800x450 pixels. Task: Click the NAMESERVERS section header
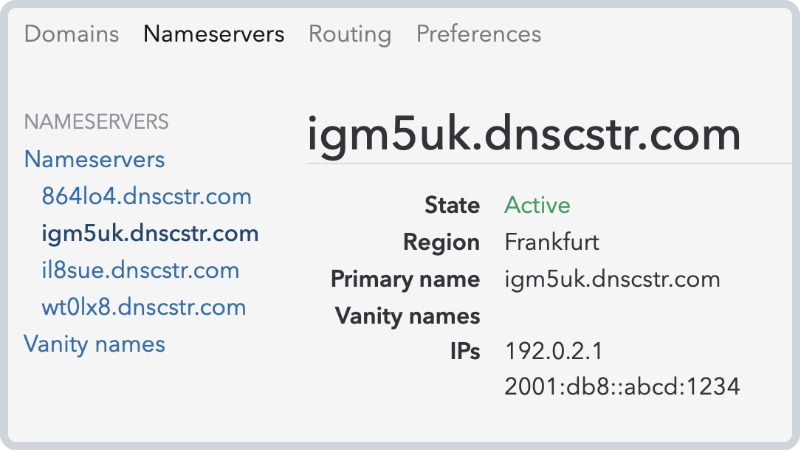coord(96,122)
